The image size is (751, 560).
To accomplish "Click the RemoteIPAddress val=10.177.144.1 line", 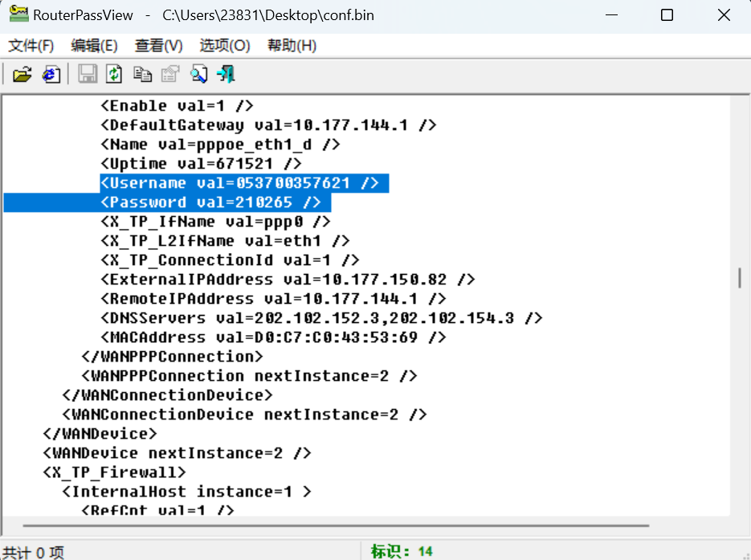I will 273,299.
